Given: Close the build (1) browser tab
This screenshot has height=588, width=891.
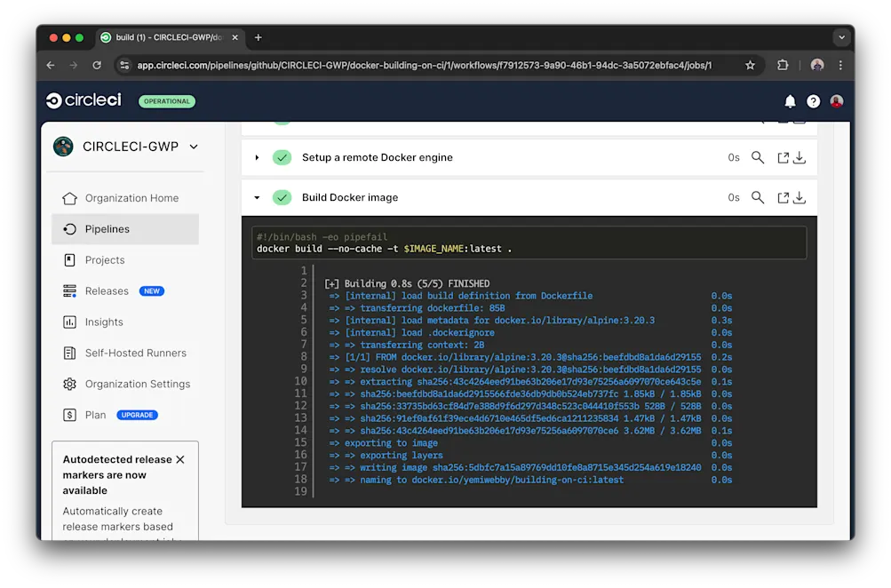Looking at the screenshot, I should click(x=235, y=37).
